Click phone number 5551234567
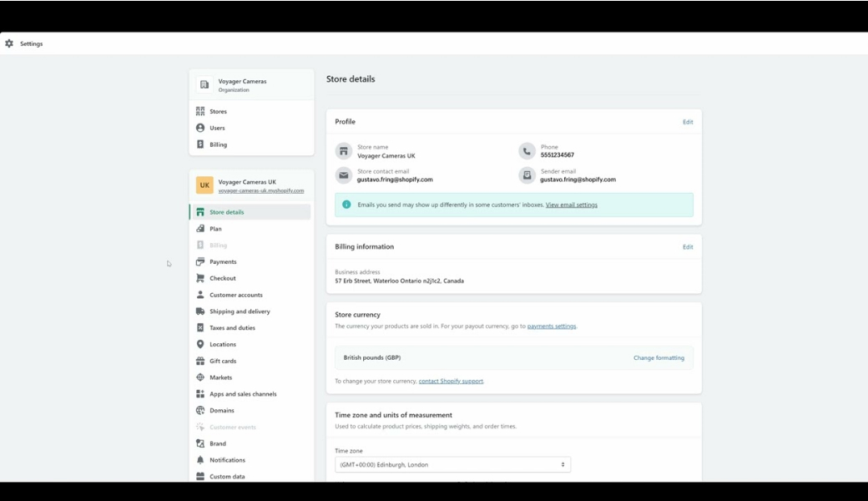This screenshot has height=501, width=868. coord(557,155)
